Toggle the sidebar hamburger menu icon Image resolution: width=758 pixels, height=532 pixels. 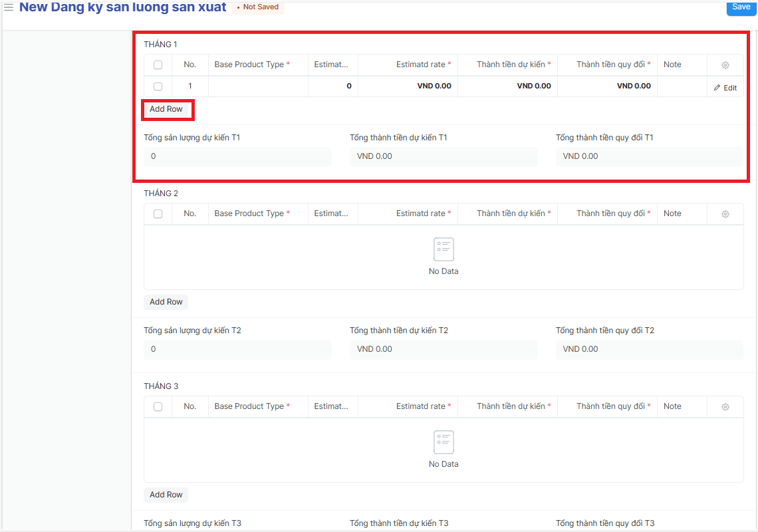click(x=9, y=7)
